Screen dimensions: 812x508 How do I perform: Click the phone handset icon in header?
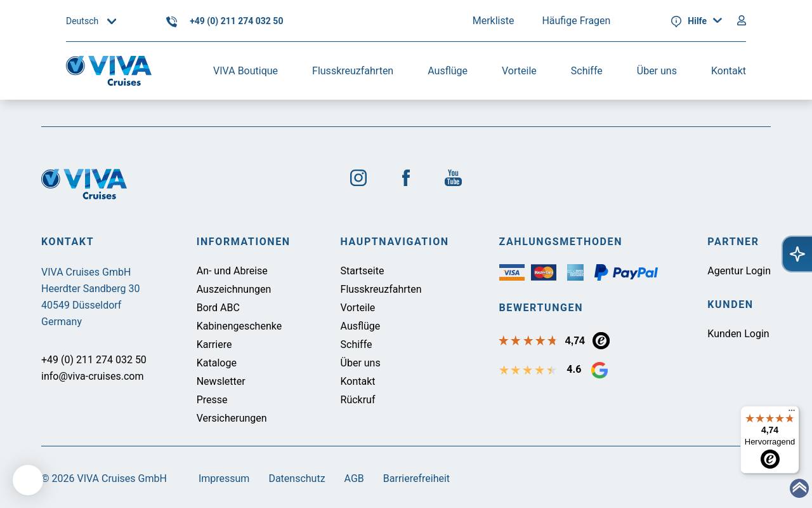coord(171,22)
